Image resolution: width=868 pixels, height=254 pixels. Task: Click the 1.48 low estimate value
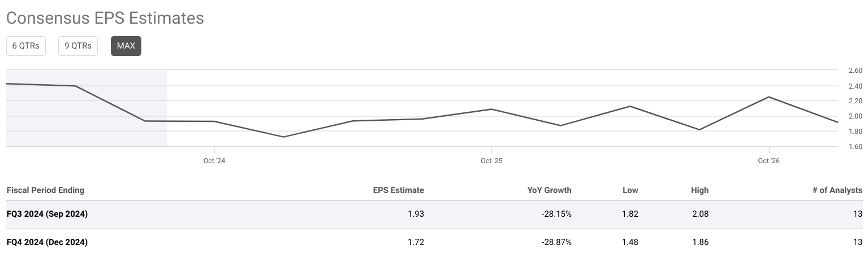coord(630,242)
